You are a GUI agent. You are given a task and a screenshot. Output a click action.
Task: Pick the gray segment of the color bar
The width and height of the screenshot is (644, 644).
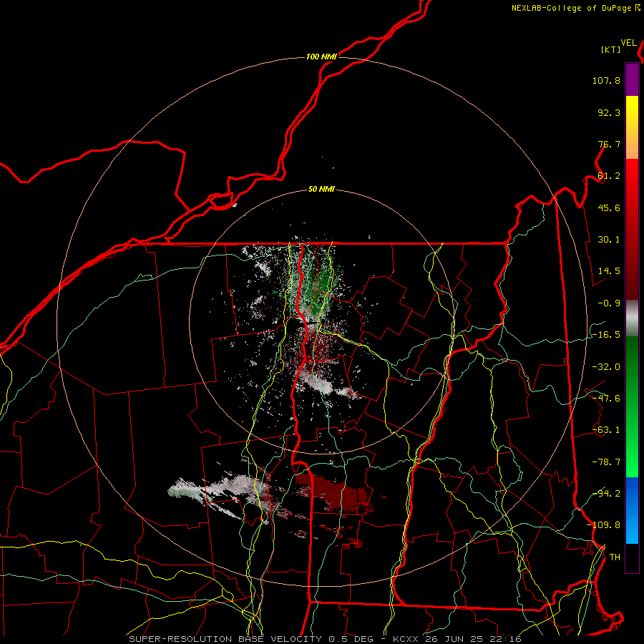click(x=632, y=318)
